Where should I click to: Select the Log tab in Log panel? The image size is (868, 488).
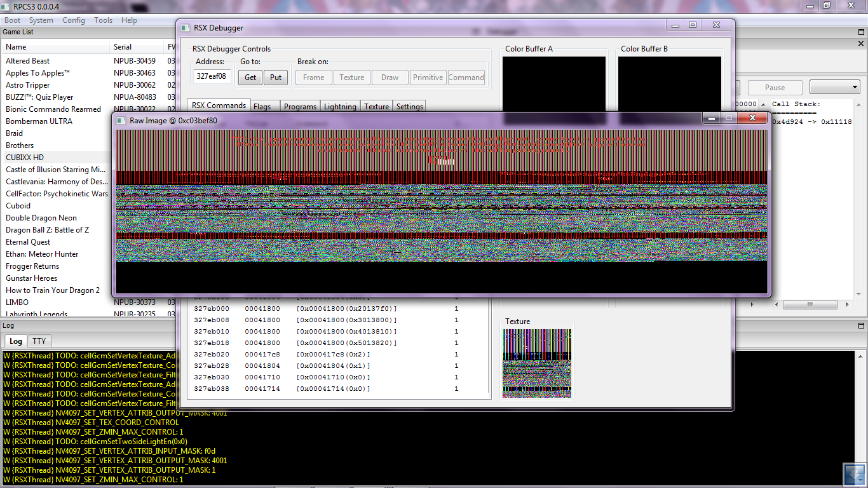[16, 341]
